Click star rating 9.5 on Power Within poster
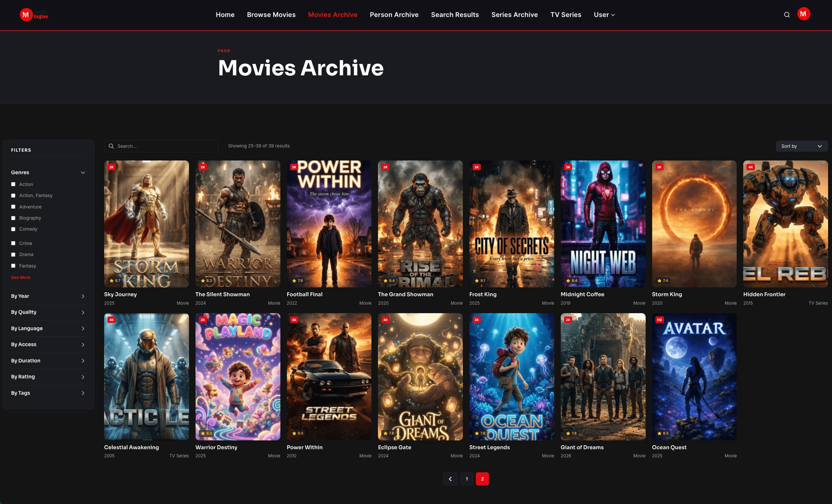Image resolution: width=832 pixels, height=504 pixels. (x=297, y=433)
